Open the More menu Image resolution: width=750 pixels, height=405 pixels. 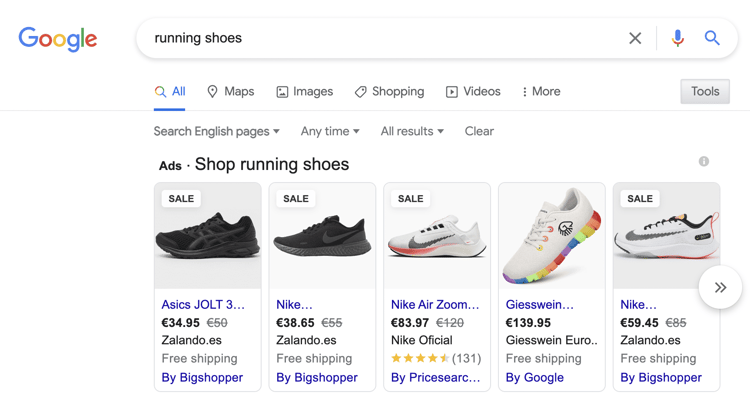pyautogui.click(x=541, y=91)
